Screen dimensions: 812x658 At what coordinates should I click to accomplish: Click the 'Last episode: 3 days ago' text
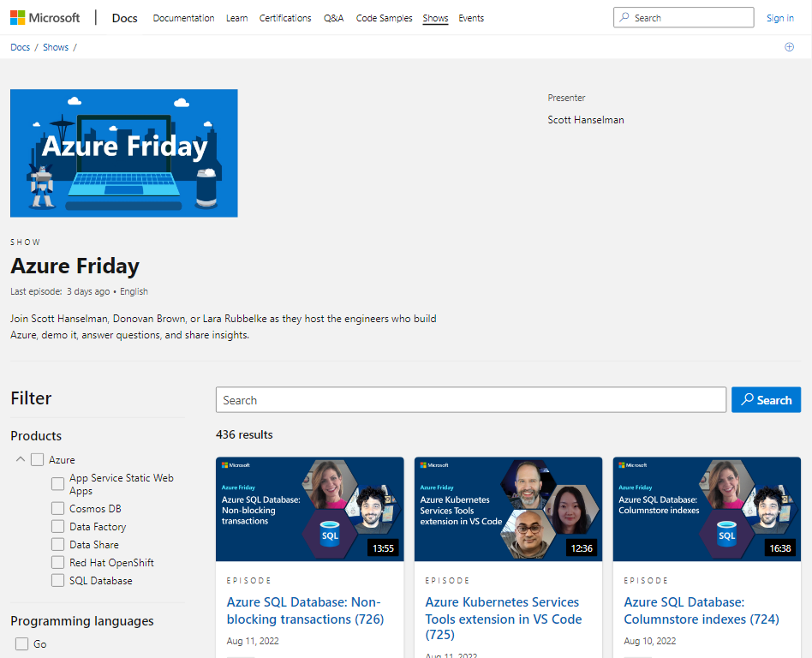(60, 291)
